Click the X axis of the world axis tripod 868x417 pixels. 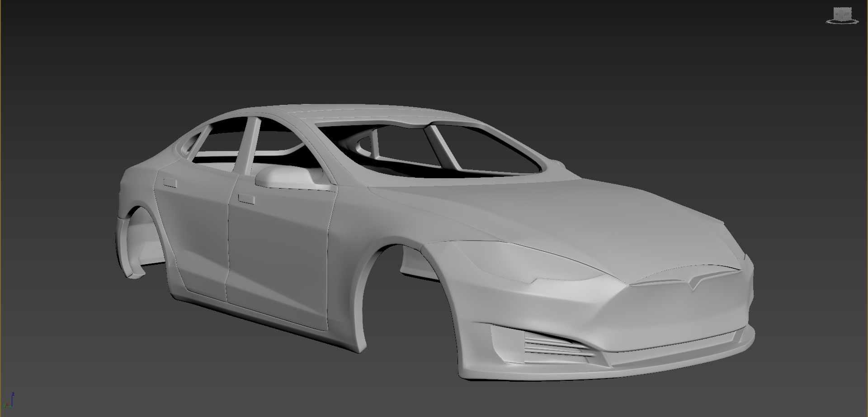[x=6, y=405]
